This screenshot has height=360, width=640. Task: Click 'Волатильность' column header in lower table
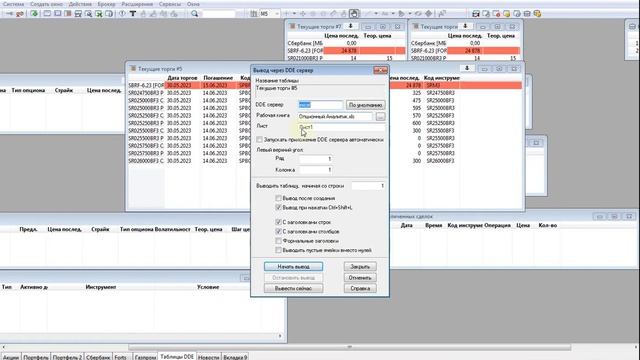tap(173, 229)
